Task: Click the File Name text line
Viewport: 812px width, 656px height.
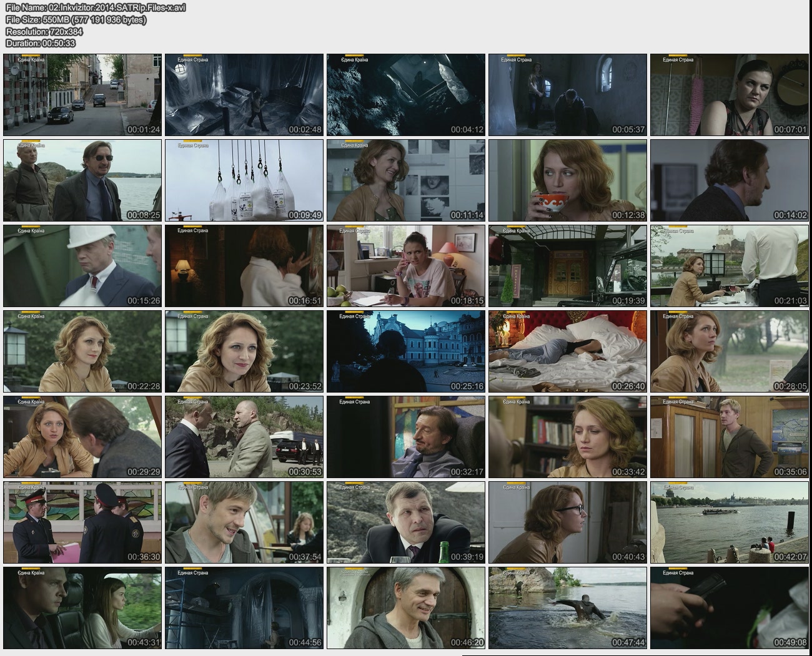Action: tap(96, 7)
